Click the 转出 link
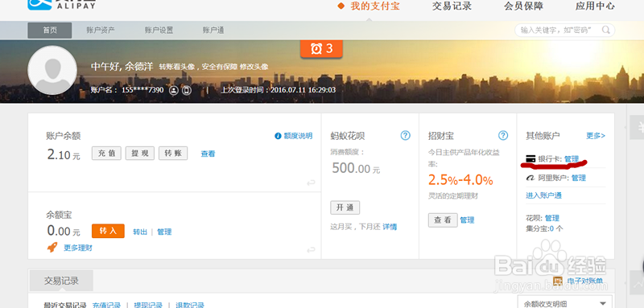The width and height of the screenshot is (644, 308). [140, 232]
